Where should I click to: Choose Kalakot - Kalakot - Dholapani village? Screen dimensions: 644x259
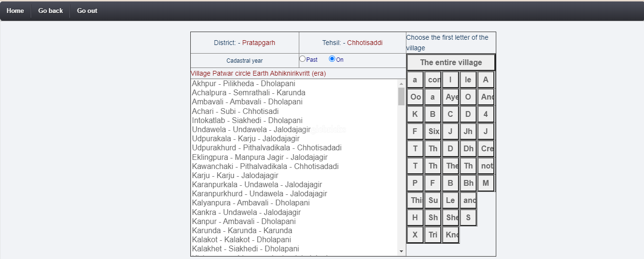pos(241,239)
